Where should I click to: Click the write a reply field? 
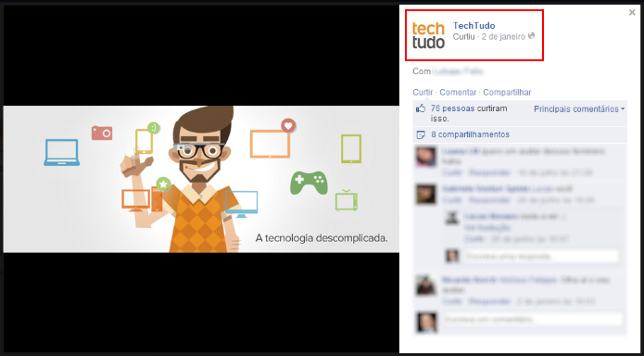coord(540,257)
